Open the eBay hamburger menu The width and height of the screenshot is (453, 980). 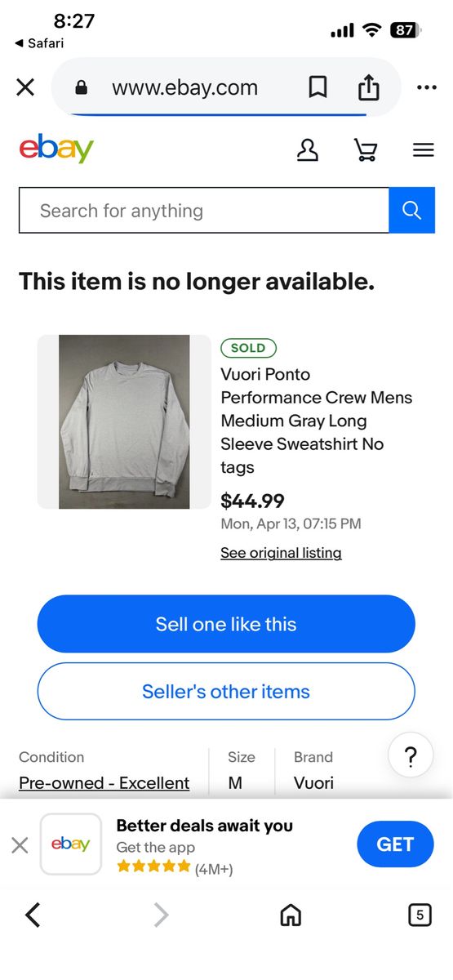[423, 150]
